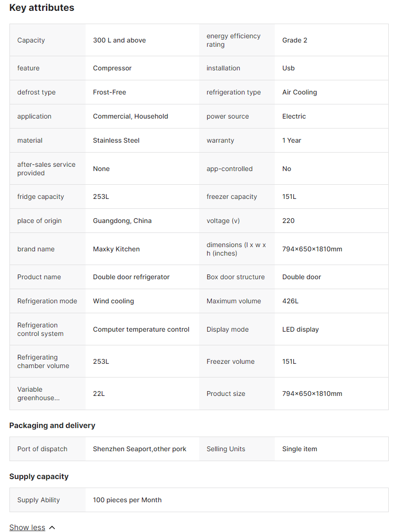393x532 pixels.
Task: Collapse attributes with the Show less chevron
Action: click(52, 527)
